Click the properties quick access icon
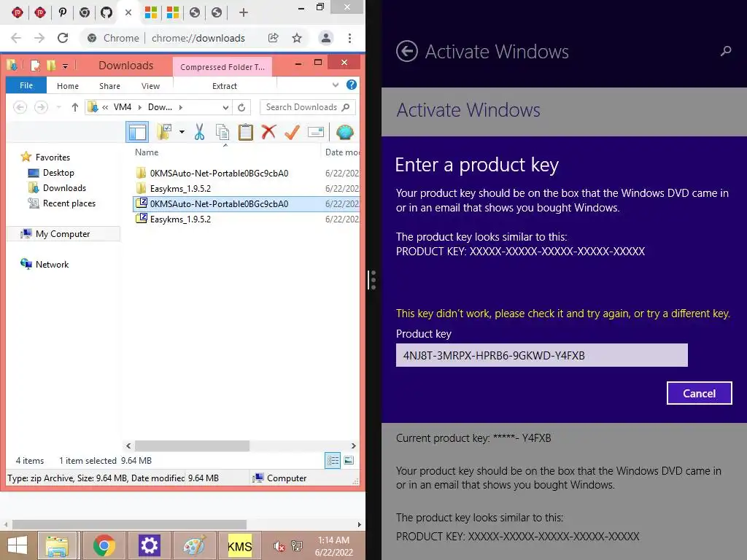The image size is (747, 560). coord(35,65)
